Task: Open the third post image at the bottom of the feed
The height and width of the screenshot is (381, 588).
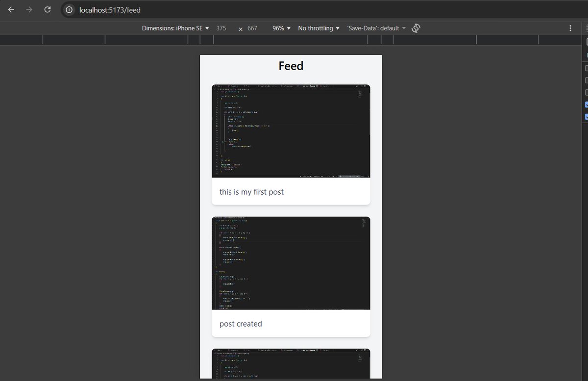Action: tap(291, 363)
